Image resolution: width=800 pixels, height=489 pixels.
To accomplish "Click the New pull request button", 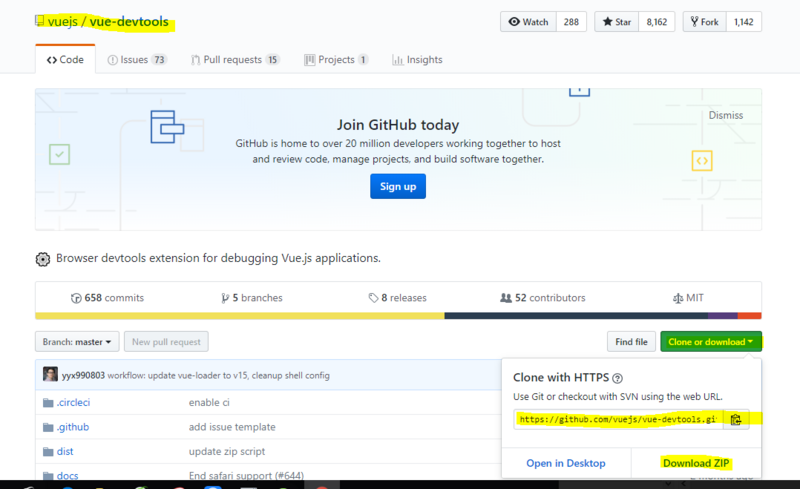I will click(x=166, y=341).
